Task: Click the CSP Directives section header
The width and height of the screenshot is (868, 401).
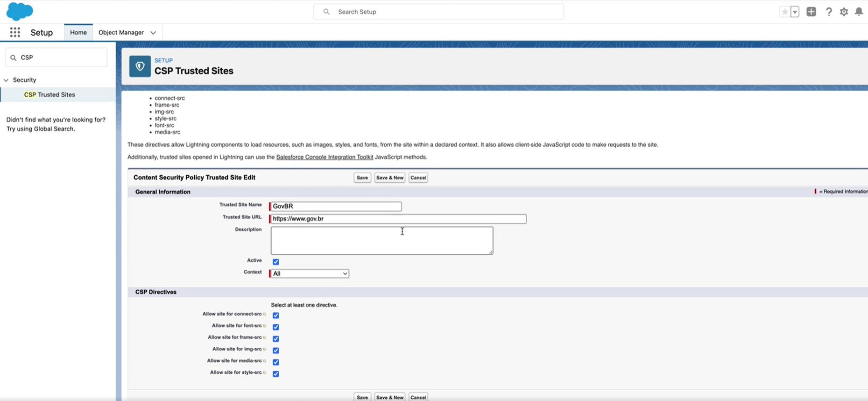Action: [156, 292]
